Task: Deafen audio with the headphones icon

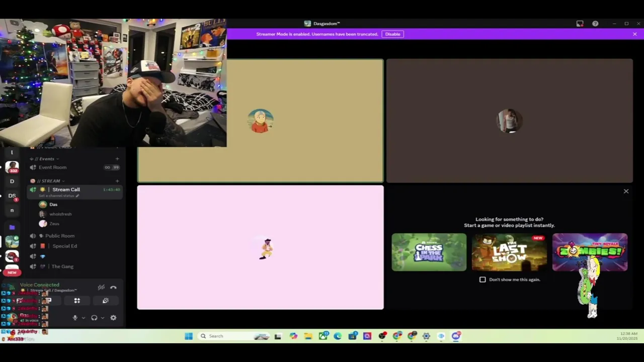Action: (94, 318)
